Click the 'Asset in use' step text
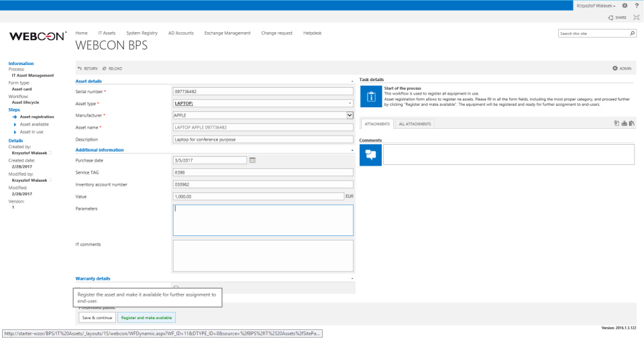The height and width of the screenshot is (338, 644). 32,132
